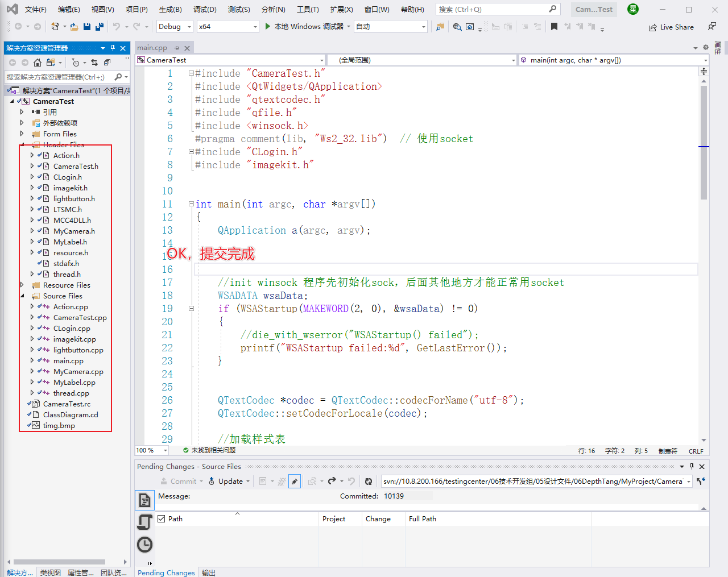The height and width of the screenshot is (577, 728).
Task: Open the 100% zoom level selector
Action: click(151, 450)
